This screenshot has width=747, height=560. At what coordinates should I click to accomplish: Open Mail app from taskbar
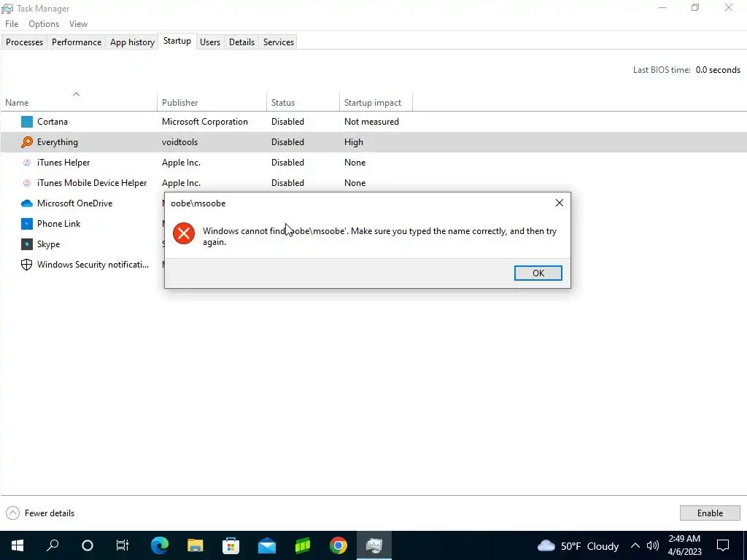click(267, 545)
